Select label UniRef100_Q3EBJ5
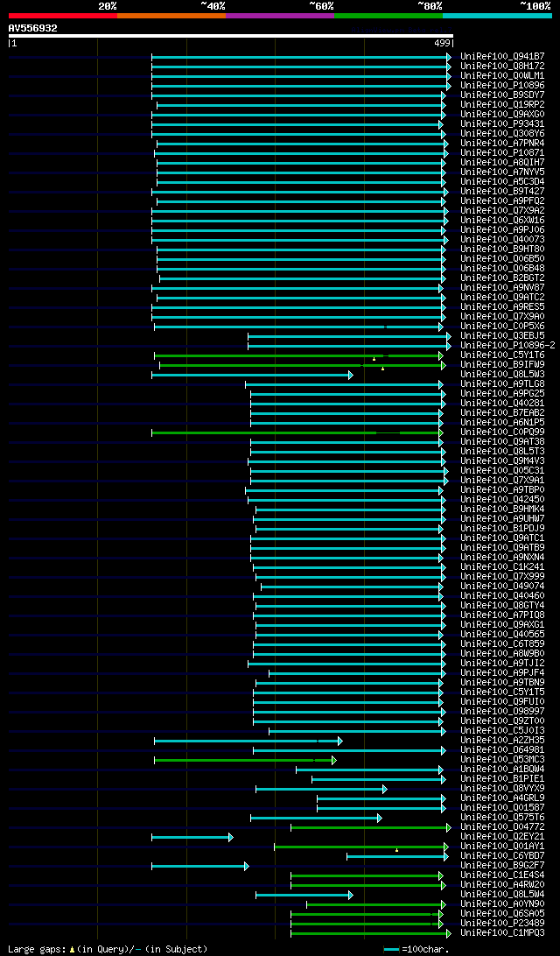 pyautogui.click(x=503, y=336)
